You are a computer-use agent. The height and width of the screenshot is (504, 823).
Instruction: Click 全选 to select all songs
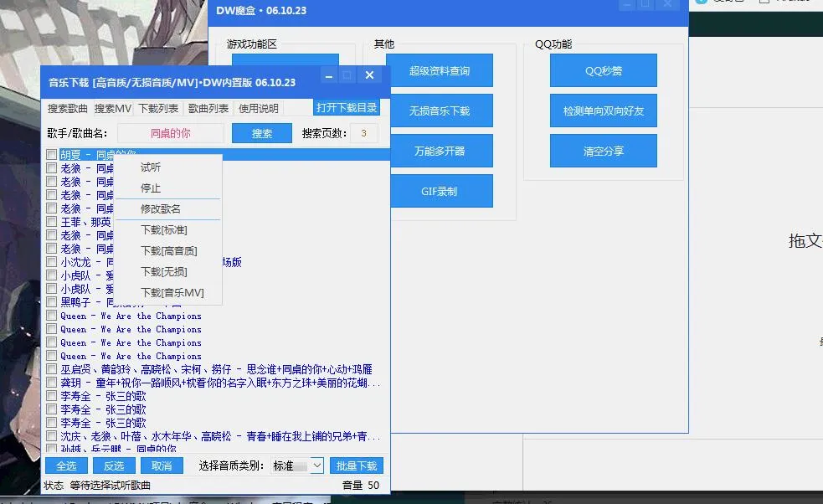point(65,465)
